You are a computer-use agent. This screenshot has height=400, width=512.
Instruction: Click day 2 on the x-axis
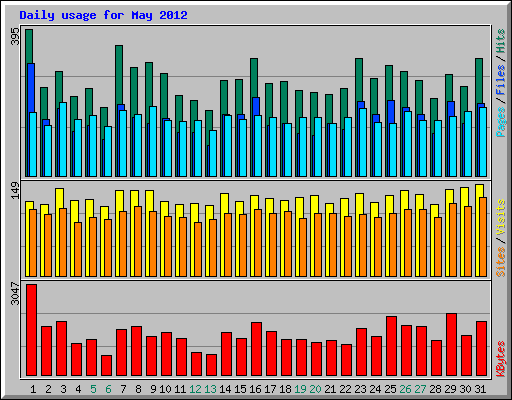click(48, 389)
